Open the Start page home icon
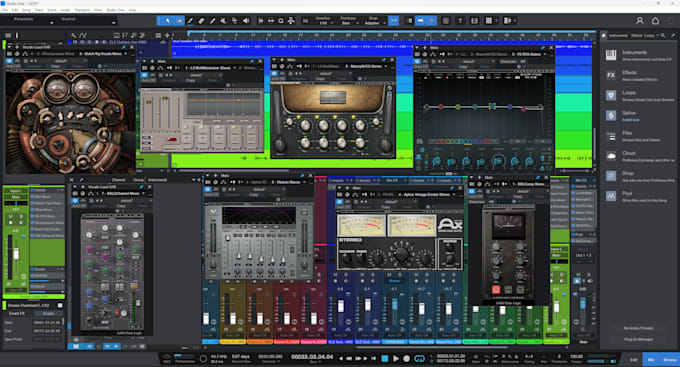The image size is (680, 367). click(x=655, y=20)
